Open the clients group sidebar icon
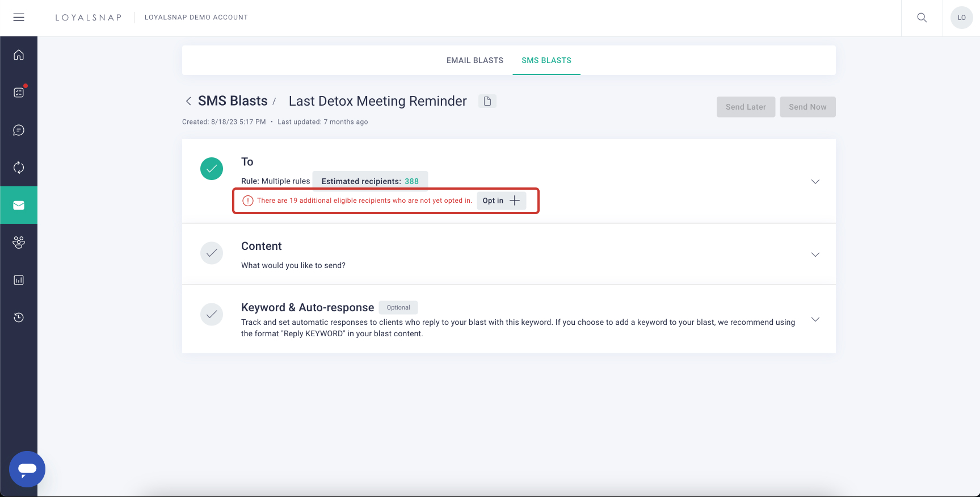The height and width of the screenshot is (497, 980). point(19,243)
